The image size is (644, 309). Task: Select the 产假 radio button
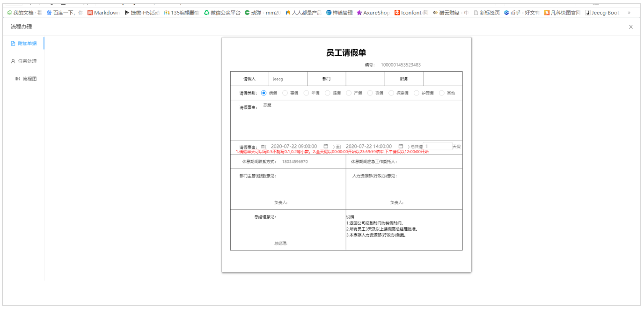tap(349, 93)
